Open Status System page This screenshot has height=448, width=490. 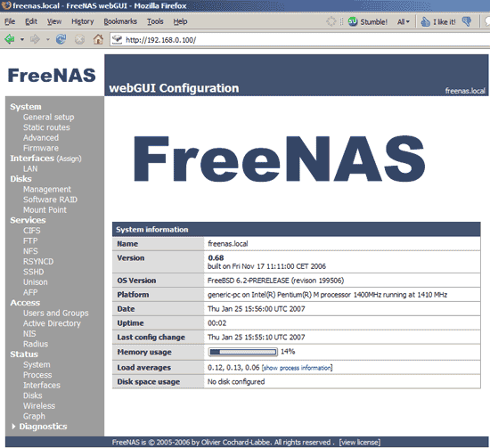[x=37, y=364]
